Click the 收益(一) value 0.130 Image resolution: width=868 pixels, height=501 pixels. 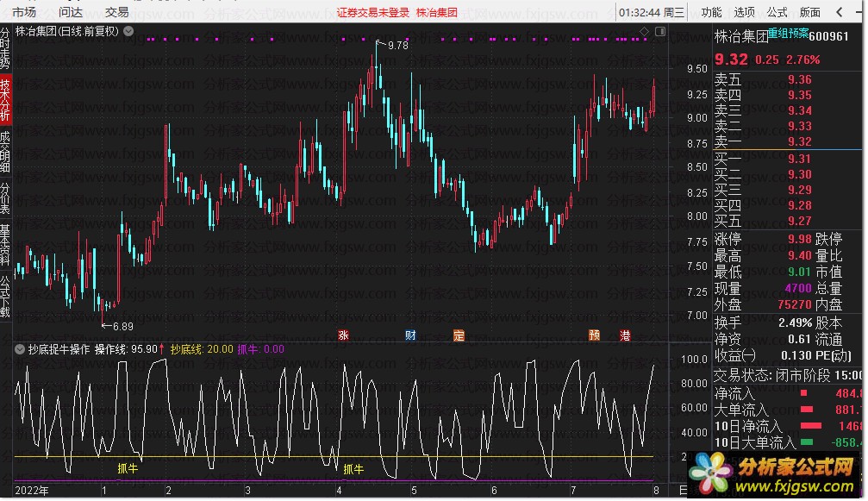[x=796, y=355]
